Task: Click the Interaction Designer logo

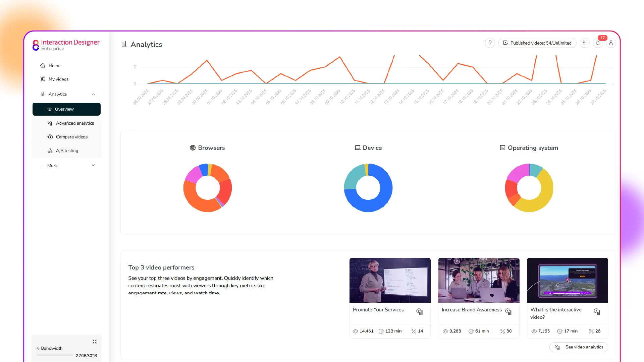Action: click(x=66, y=45)
